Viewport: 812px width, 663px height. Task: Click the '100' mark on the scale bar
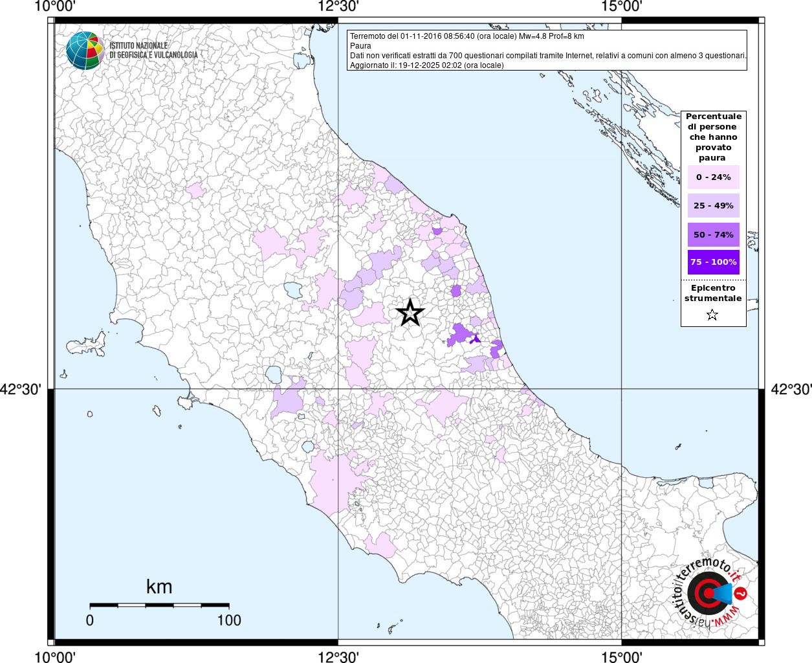pos(228,620)
